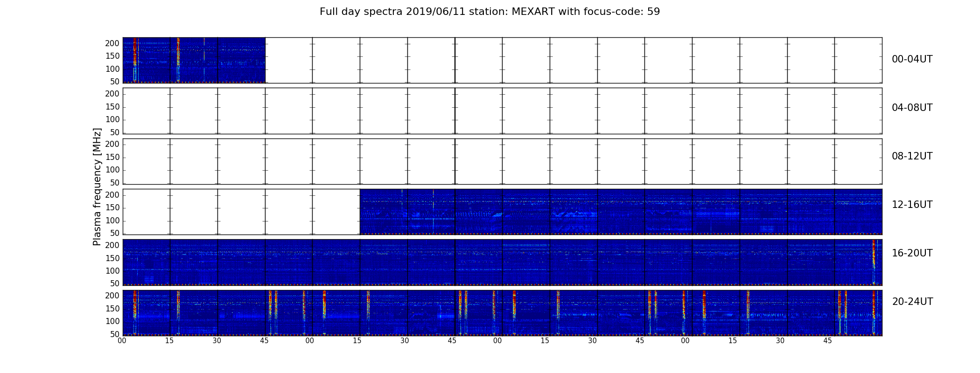Screen dimensions: 980x373
Task: Click the 50 tick of the 12-16UT panel
Action: click(115, 233)
